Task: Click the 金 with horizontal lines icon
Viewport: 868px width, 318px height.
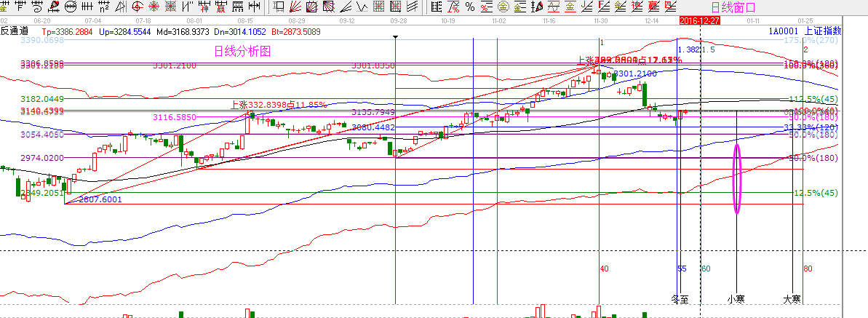Action: point(519,7)
